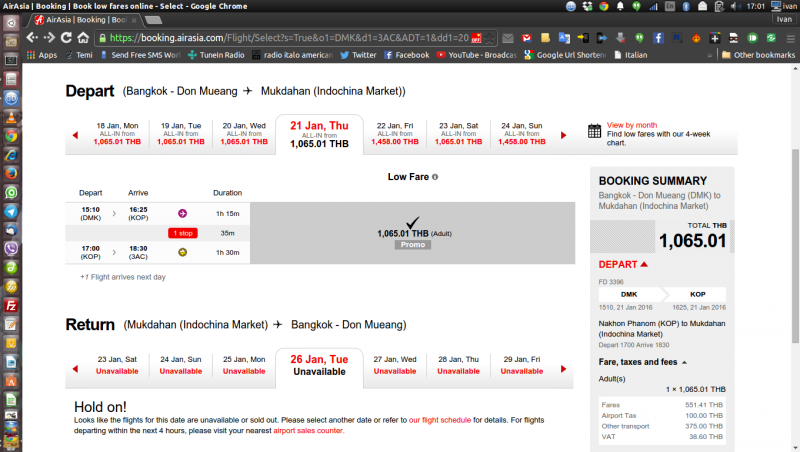
Task: Open FileZilla from the Ubuntu dock
Action: (x=11, y=306)
